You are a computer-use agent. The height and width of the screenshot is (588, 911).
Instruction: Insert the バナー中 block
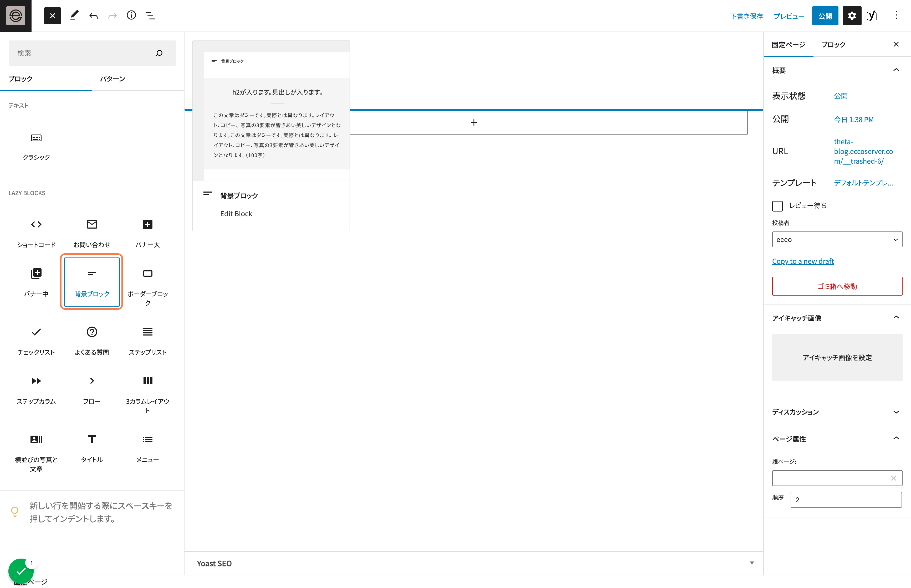pos(36,282)
